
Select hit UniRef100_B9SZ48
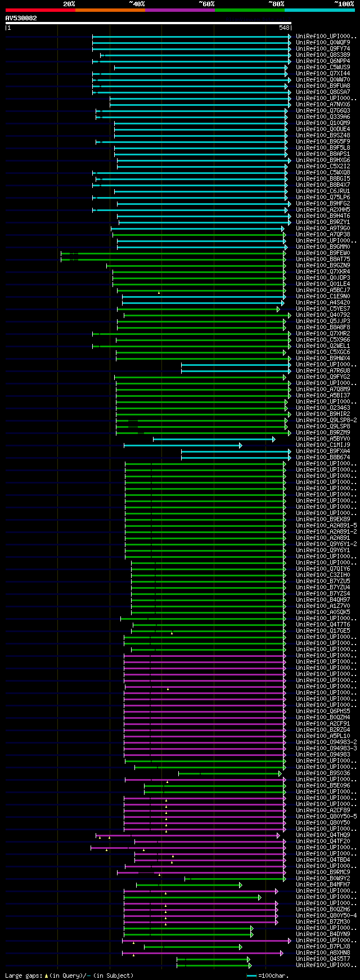(x=323, y=136)
